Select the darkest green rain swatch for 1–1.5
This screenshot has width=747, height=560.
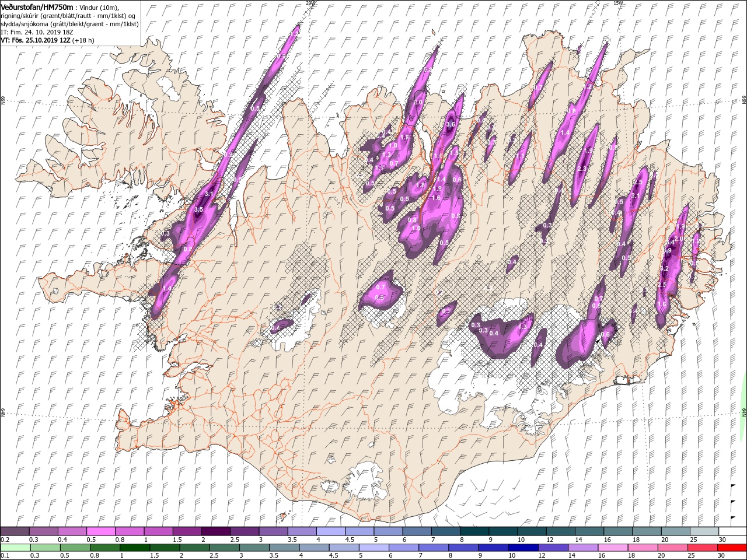tap(134, 548)
